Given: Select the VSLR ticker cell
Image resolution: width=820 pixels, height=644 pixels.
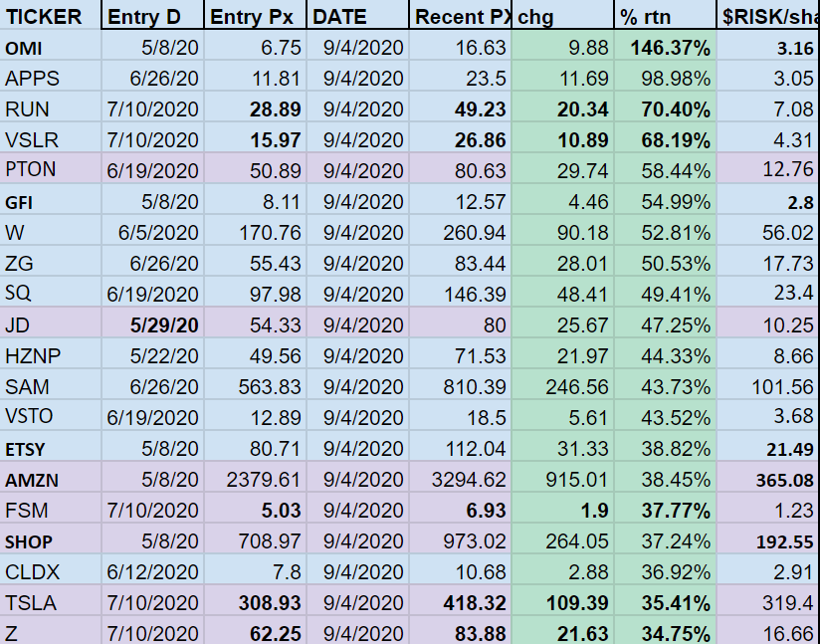Looking at the screenshot, I should tap(50, 137).
